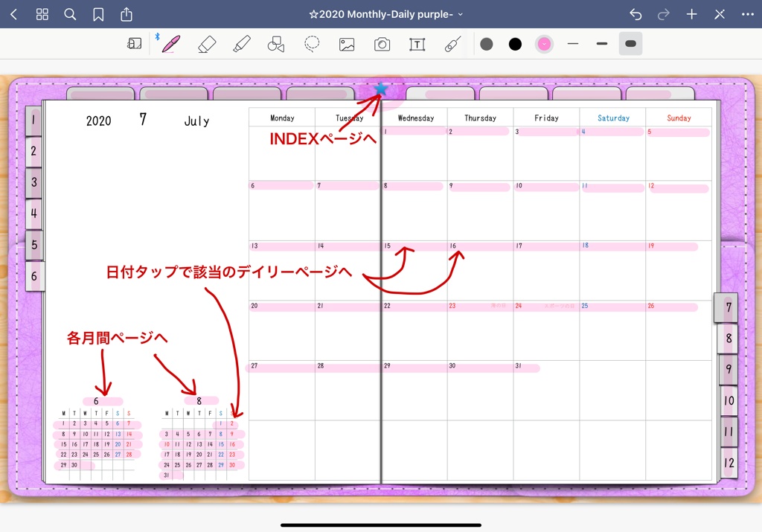This screenshot has width=762, height=532.
Task: Open the Shapes tool
Action: pos(275,44)
